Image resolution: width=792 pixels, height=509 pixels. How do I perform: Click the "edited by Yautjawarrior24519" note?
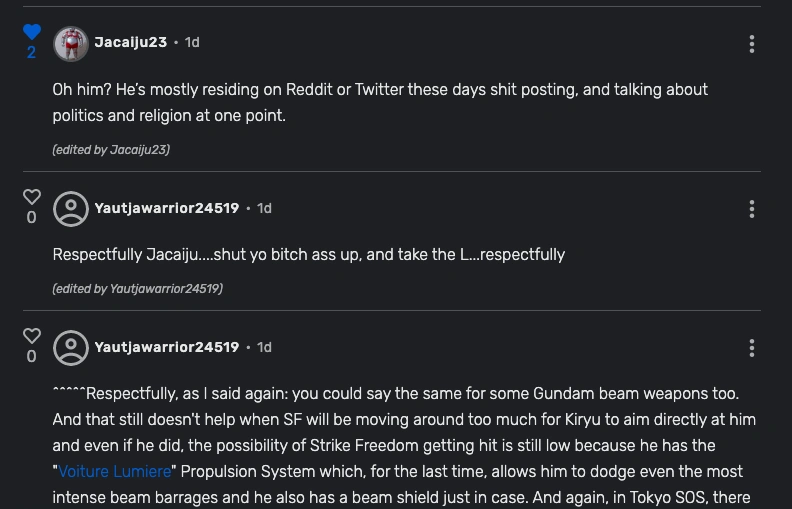[x=137, y=289]
